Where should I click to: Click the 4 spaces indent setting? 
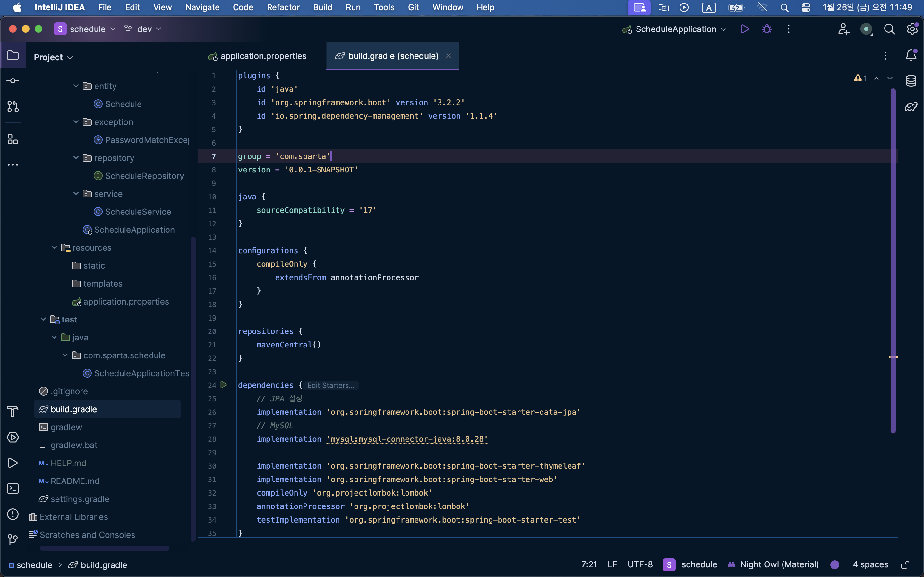pos(870,565)
